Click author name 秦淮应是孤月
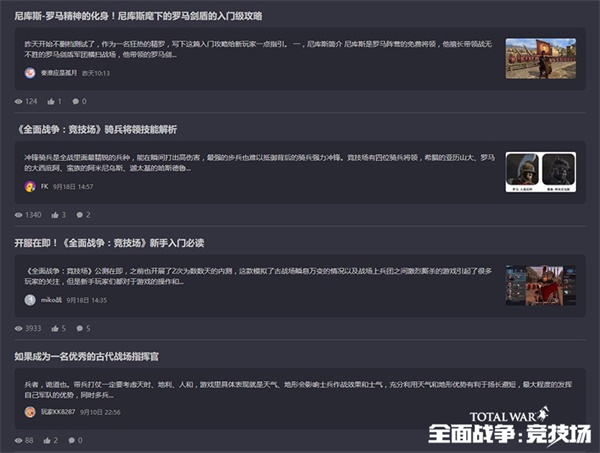Screen dimensions: 600x453 pyautogui.click(x=59, y=73)
